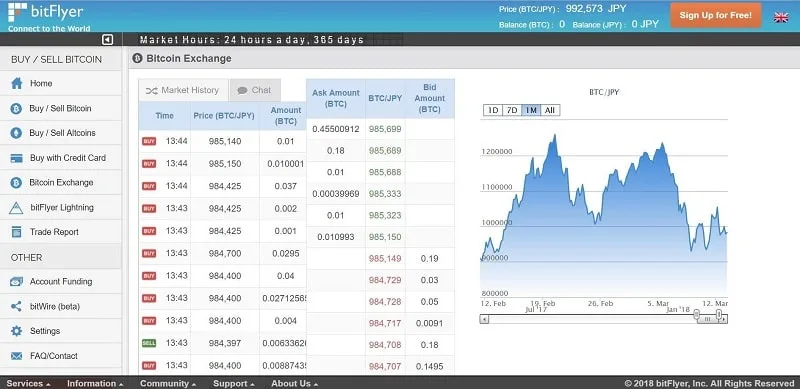Open Trade Report link
Screen dimensions: 800x389
coord(61,232)
